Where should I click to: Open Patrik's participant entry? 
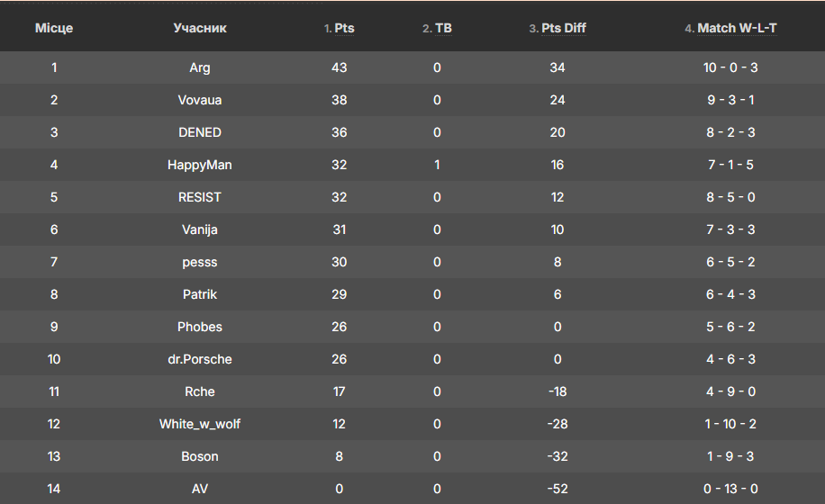click(x=200, y=294)
